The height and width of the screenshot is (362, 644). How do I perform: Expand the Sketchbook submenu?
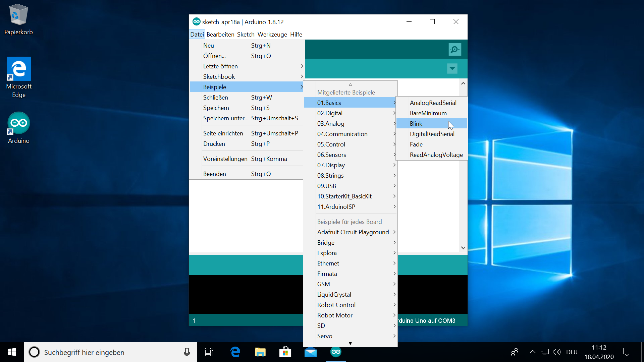point(247,76)
